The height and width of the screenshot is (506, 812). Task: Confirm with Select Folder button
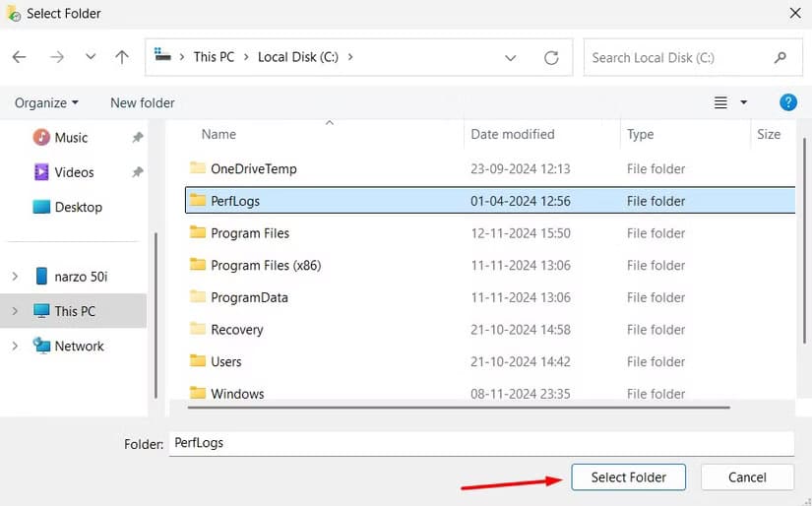628,477
